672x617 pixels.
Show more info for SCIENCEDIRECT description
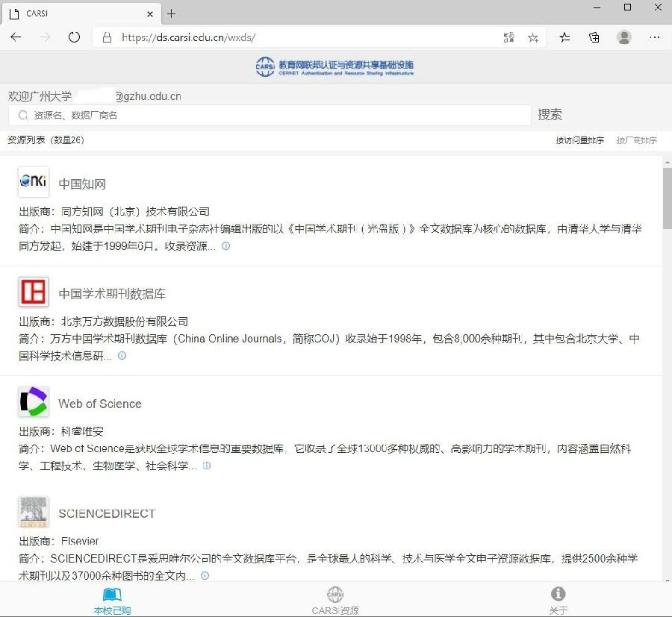[205, 575]
